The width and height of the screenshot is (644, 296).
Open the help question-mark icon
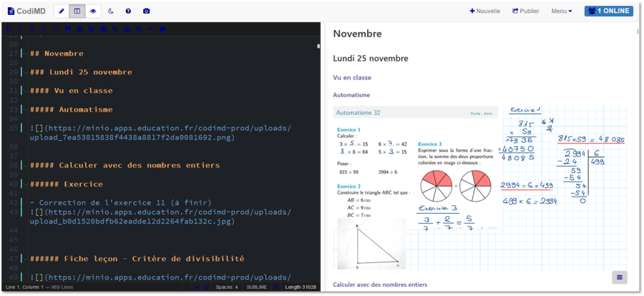click(128, 11)
